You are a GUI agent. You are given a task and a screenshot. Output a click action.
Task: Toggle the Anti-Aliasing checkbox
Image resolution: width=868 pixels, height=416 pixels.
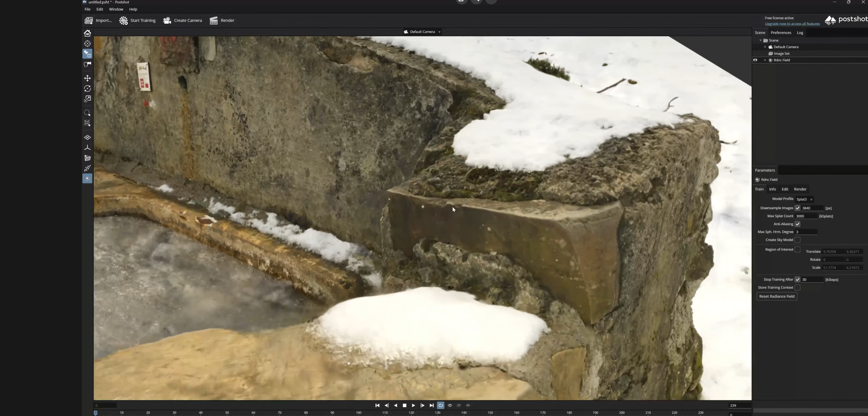(798, 224)
